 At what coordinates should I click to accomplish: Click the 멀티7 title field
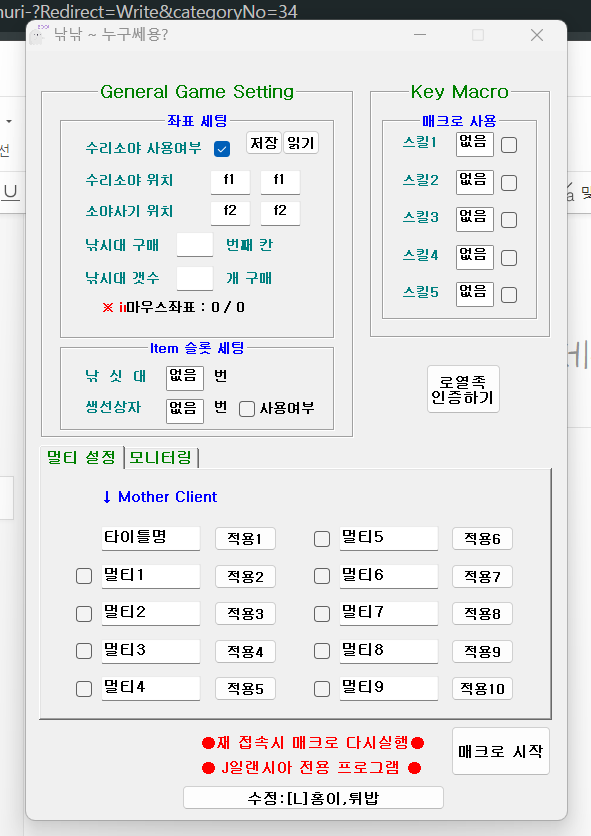click(x=389, y=614)
